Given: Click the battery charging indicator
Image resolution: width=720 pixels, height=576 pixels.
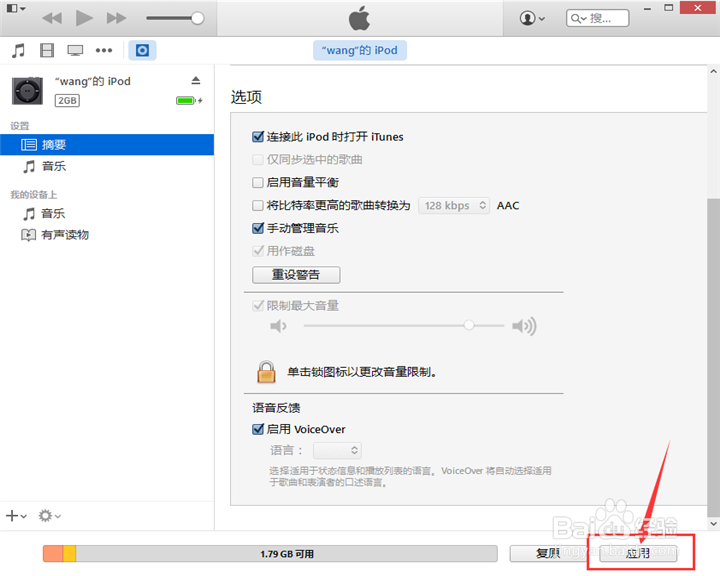Looking at the screenshot, I should pyautogui.click(x=189, y=100).
